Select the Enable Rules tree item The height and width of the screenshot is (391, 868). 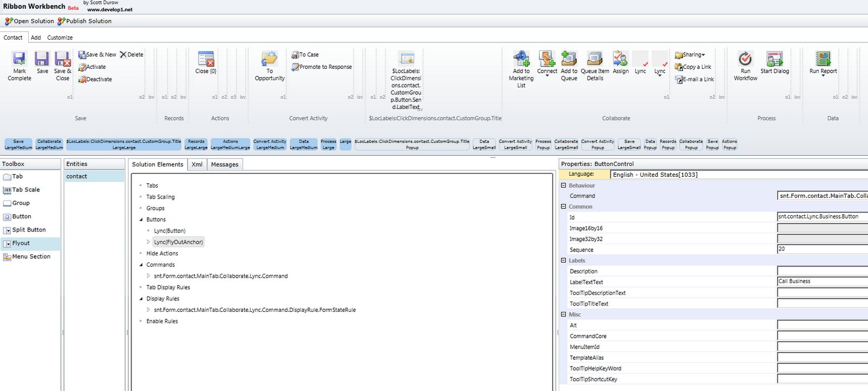pyautogui.click(x=162, y=322)
